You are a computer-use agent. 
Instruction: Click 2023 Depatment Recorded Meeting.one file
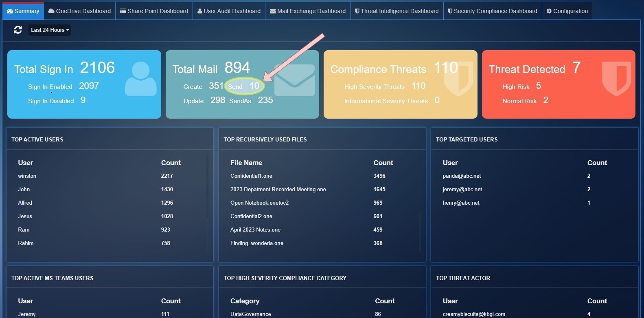click(278, 190)
